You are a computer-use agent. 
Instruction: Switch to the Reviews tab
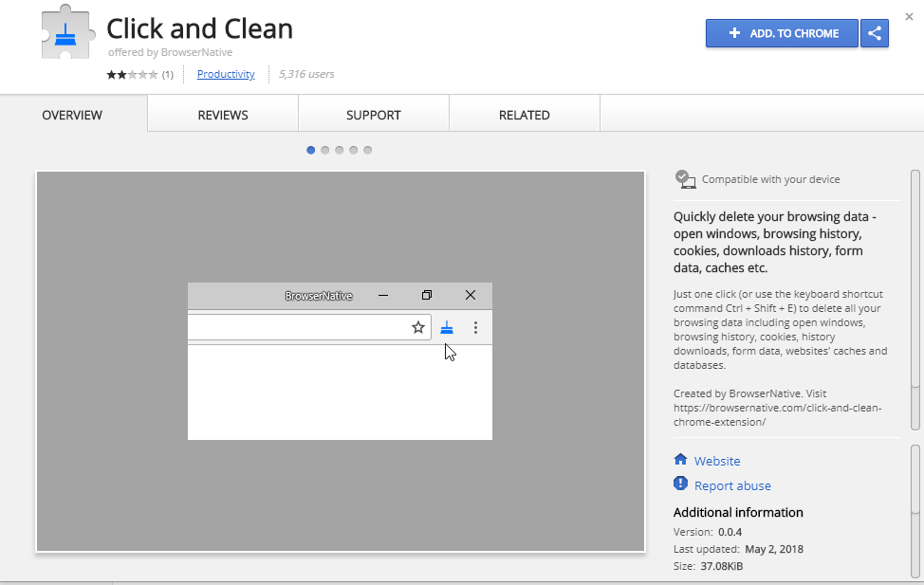(223, 115)
